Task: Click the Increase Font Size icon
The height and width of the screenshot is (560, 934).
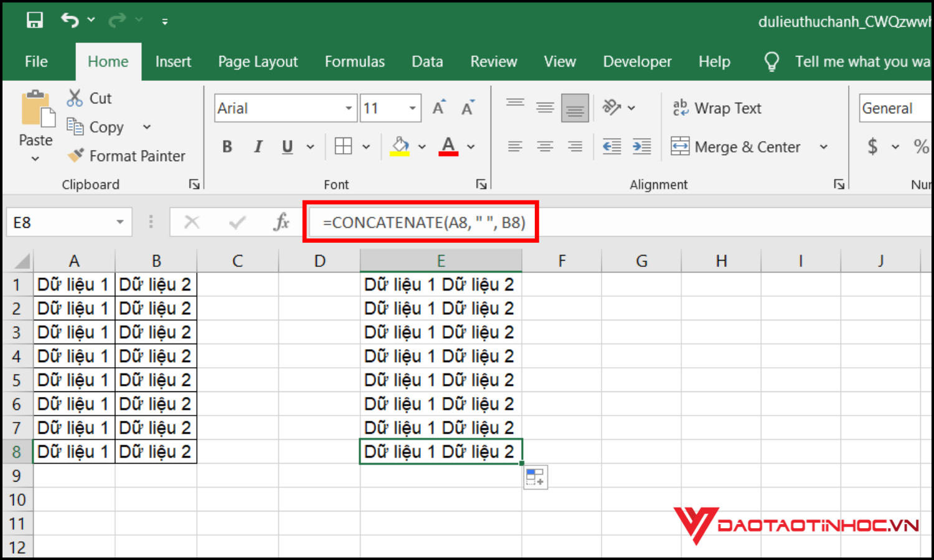Action: coord(439,108)
